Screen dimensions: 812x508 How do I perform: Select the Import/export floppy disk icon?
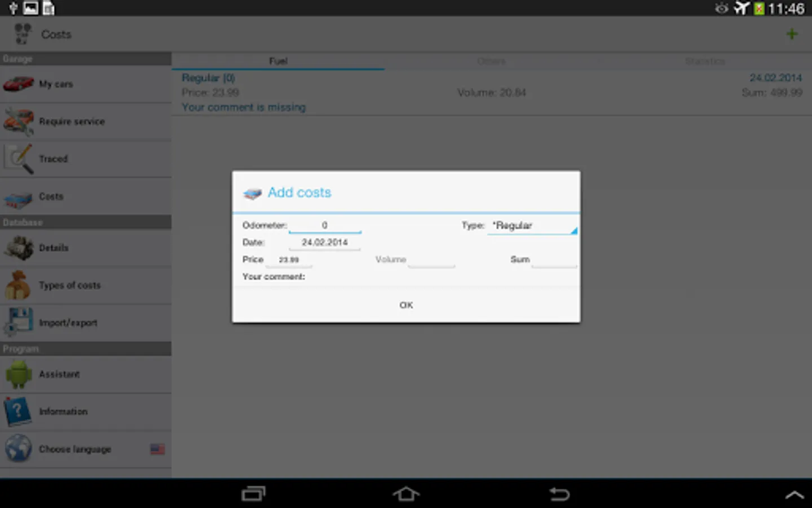[19, 322]
